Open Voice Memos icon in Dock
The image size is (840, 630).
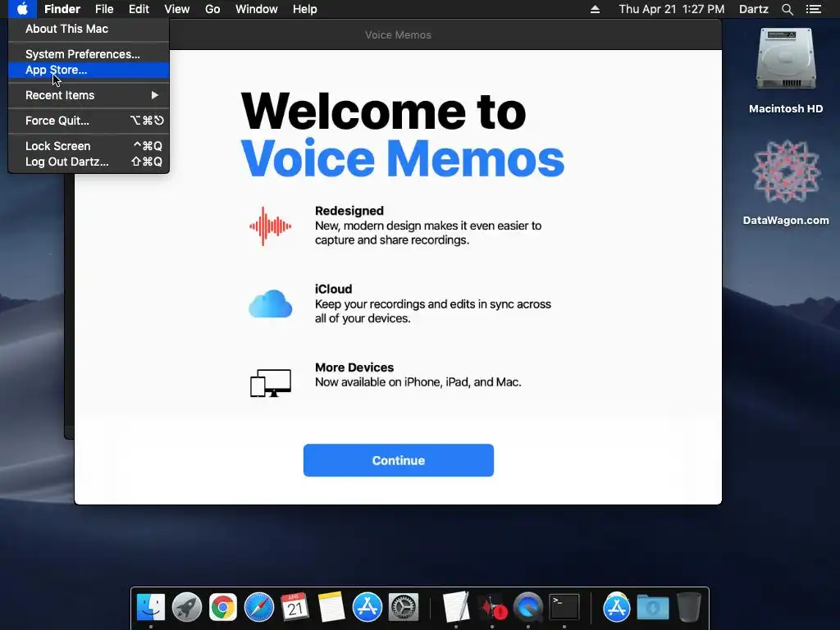pyautogui.click(x=492, y=607)
